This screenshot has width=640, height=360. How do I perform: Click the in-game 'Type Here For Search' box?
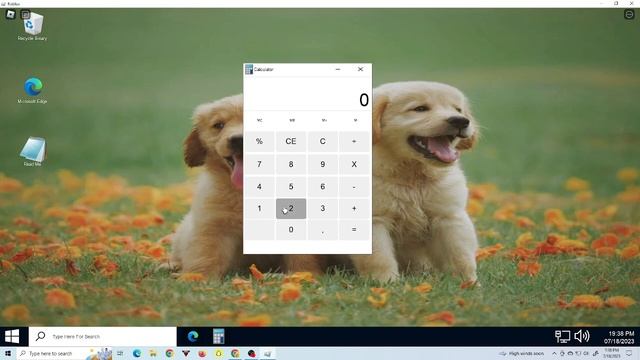(103, 336)
